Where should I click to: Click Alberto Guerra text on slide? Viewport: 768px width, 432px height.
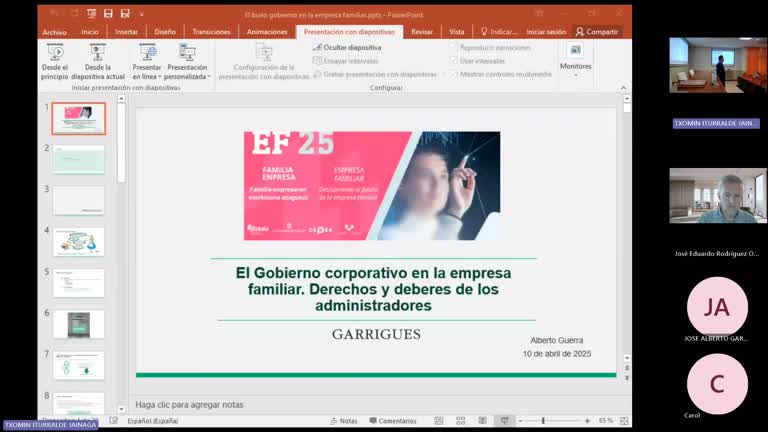[556, 340]
